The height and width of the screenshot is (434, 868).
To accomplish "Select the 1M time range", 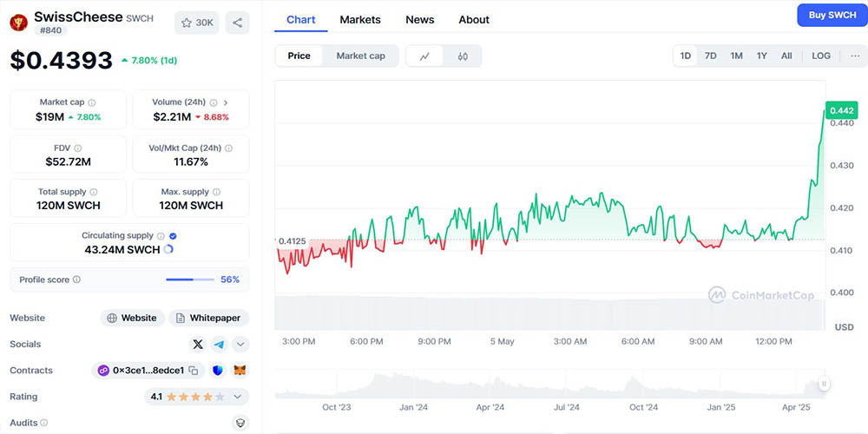I will click(x=736, y=56).
